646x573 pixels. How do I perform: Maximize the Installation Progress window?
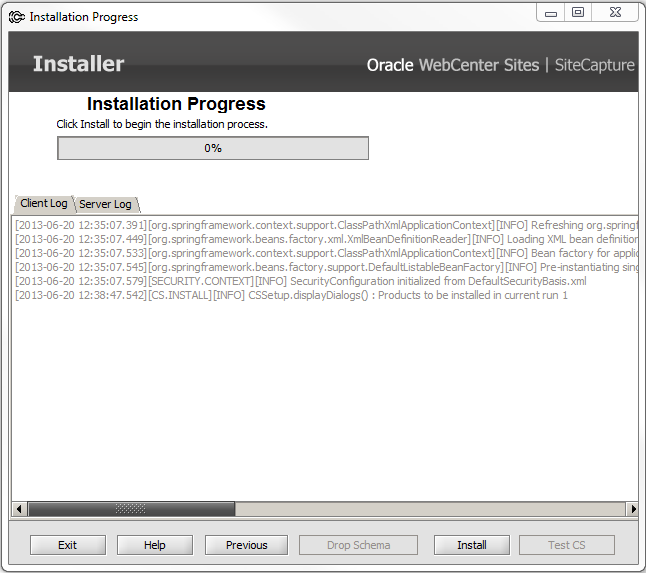(578, 13)
